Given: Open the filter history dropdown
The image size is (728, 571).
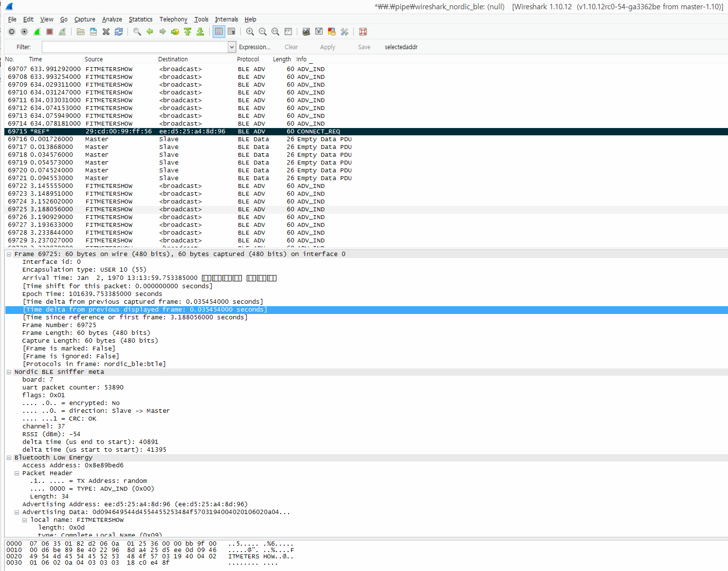Looking at the screenshot, I should [232, 47].
